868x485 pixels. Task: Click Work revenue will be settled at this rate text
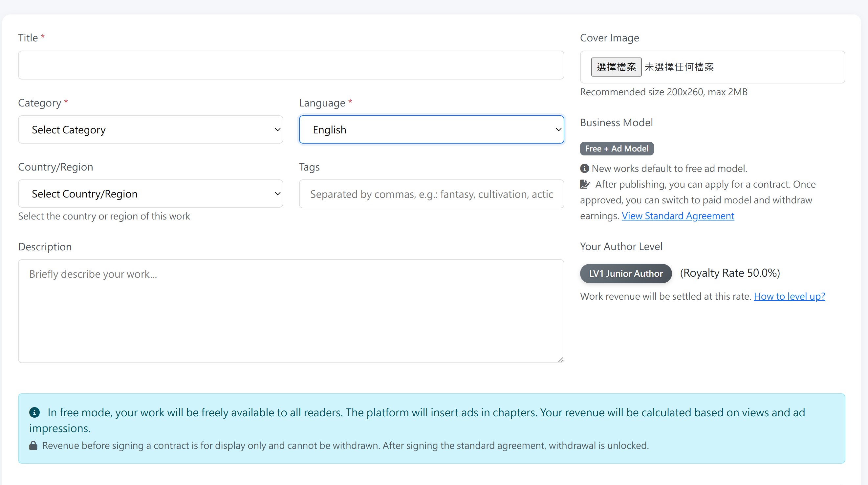[665, 296]
